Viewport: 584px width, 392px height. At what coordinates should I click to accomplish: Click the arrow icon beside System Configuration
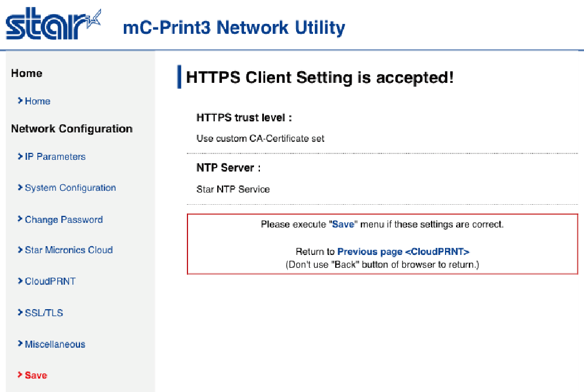pos(20,187)
